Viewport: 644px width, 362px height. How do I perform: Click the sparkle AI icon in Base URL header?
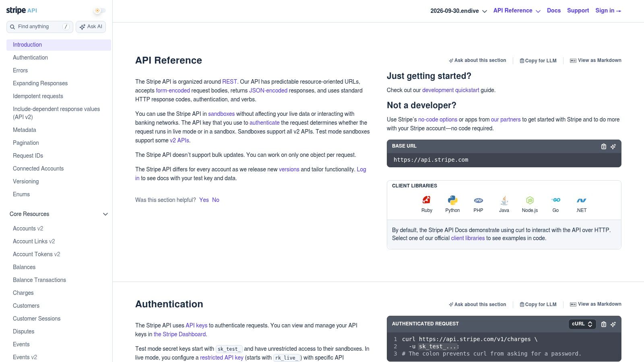(613, 146)
